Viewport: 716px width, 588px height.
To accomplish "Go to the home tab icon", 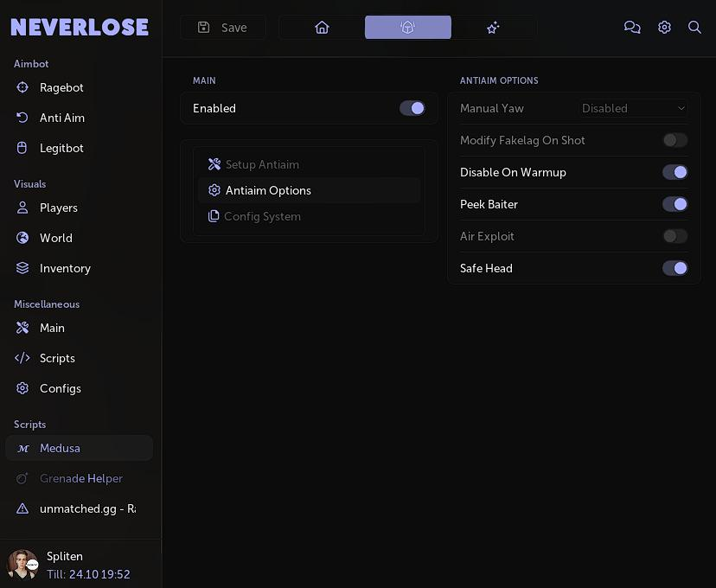I will pyautogui.click(x=322, y=28).
